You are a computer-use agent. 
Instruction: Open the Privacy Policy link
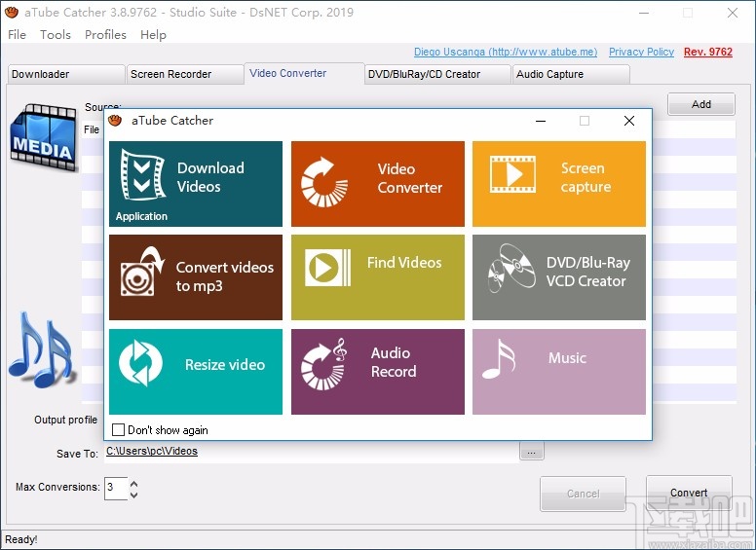641,53
